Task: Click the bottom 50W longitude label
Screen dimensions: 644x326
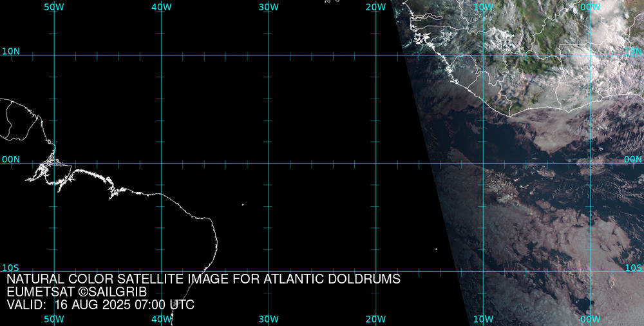Action: click(x=54, y=319)
